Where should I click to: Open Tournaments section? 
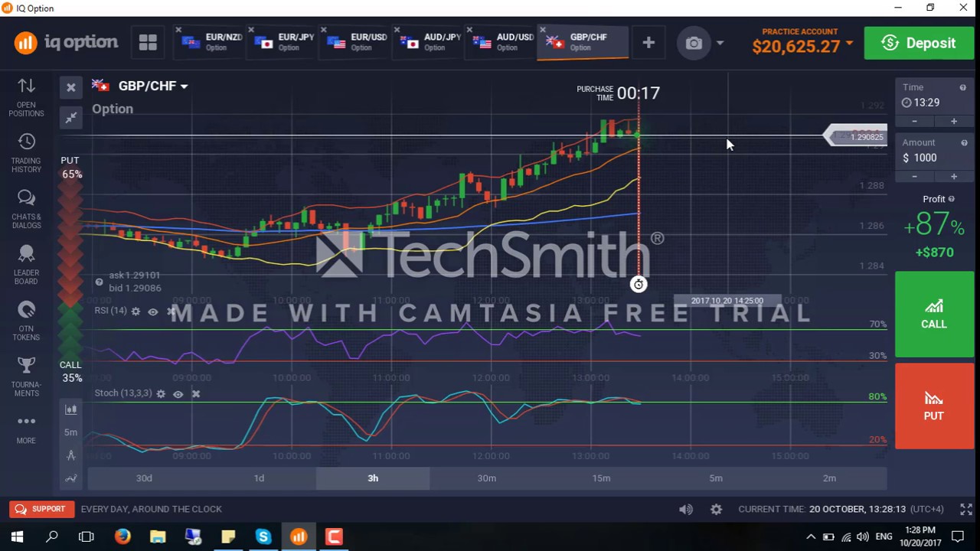coord(26,377)
